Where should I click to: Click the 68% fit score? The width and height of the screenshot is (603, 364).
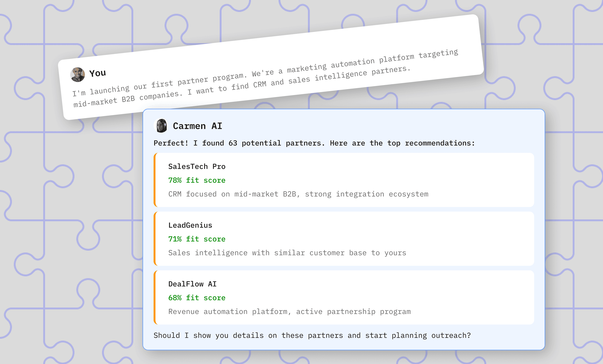[197, 298]
